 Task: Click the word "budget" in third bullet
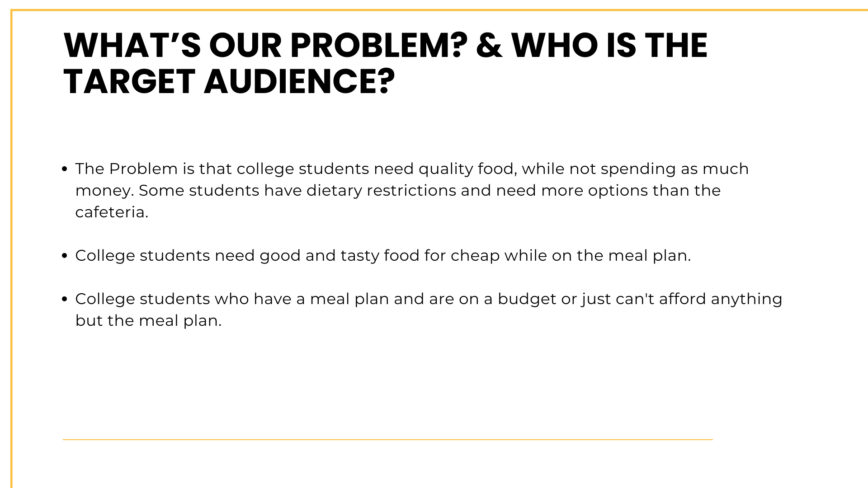coord(527,299)
